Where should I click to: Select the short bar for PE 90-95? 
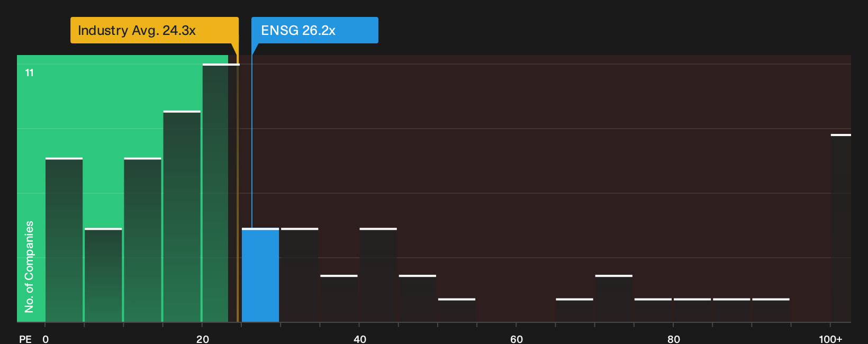[771, 310]
